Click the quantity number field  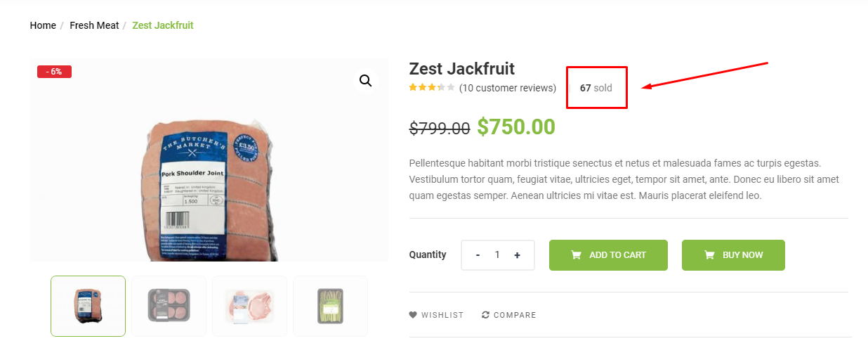(x=497, y=255)
